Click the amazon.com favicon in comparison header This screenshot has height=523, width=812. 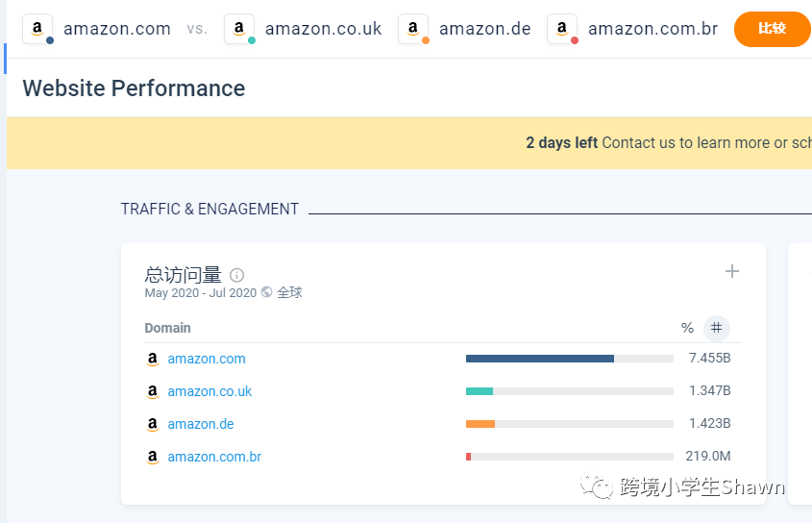[x=37, y=29]
